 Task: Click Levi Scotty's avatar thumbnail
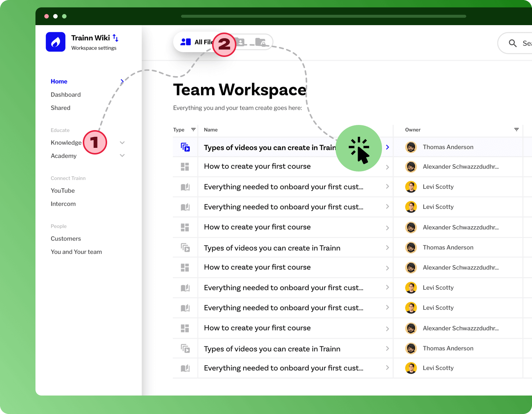(x=411, y=187)
